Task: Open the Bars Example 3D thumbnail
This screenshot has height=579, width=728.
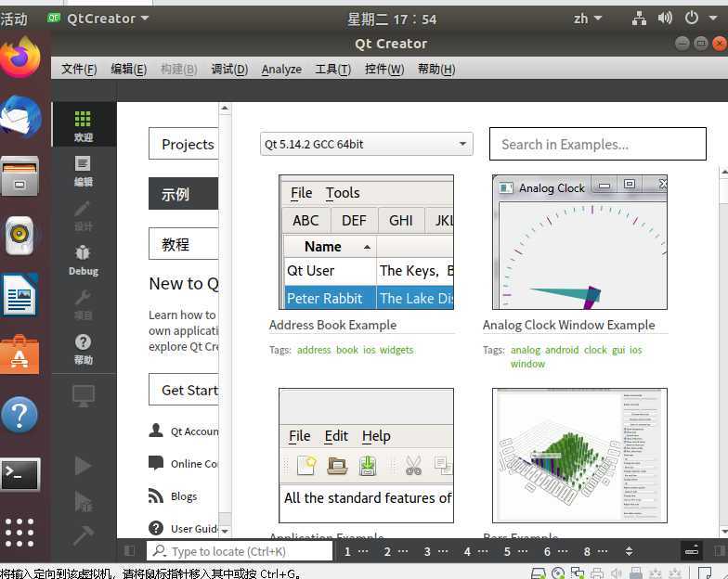Action: (x=579, y=456)
